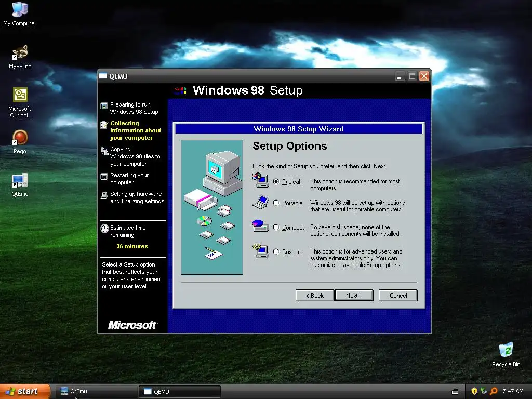Click Restarting your computer step icon

pos(104,177)
